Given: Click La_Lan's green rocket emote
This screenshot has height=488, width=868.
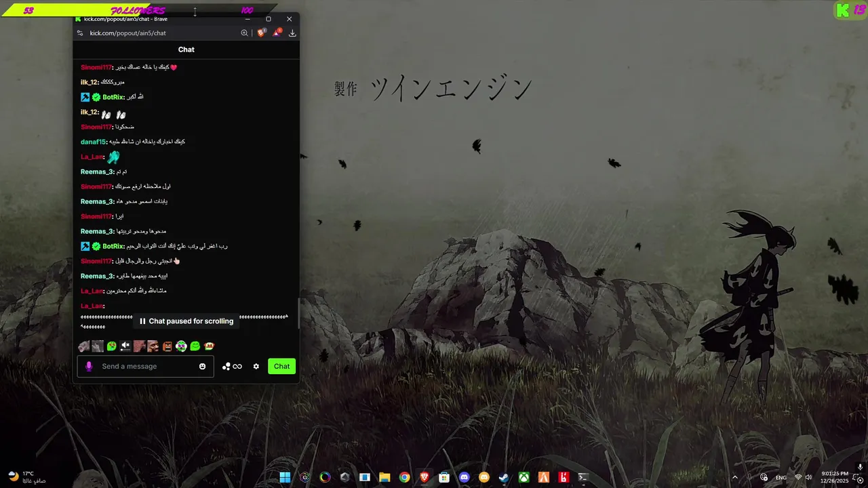Looking at the screenshot, I should point(113,157).
